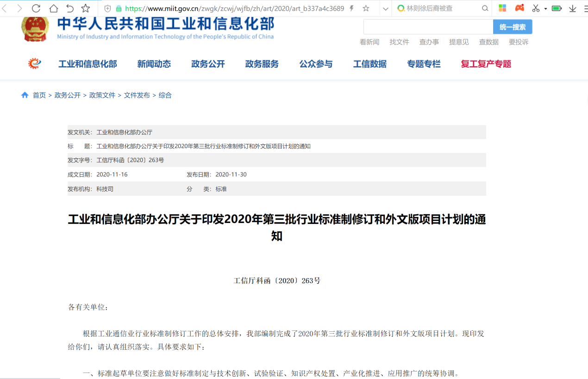Click the favorites star icon left of address bar
Screen dimensions: 588x379
pos(86,8)
